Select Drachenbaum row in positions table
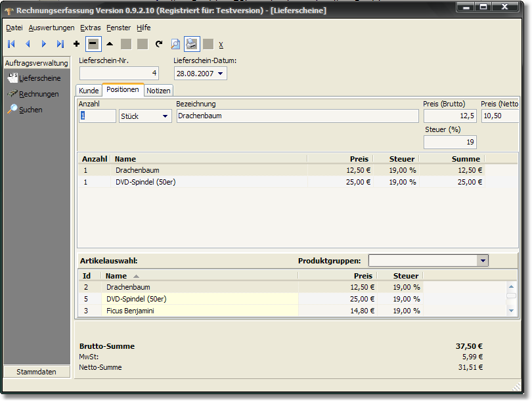The height and width of the screenshot is (402, 532). point(282,170)
